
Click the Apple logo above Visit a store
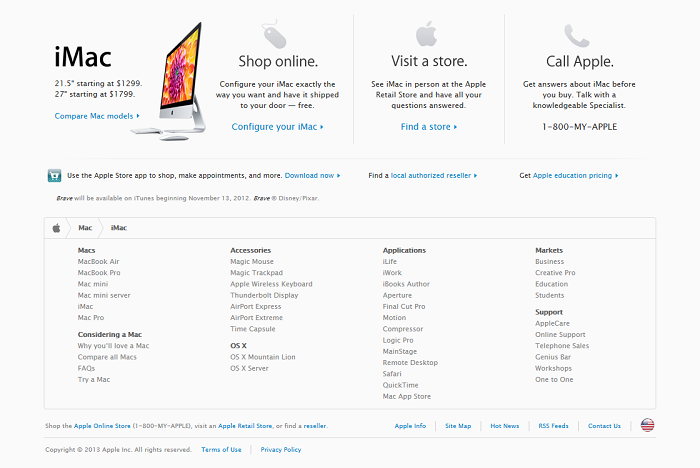[x=426, y=33]
